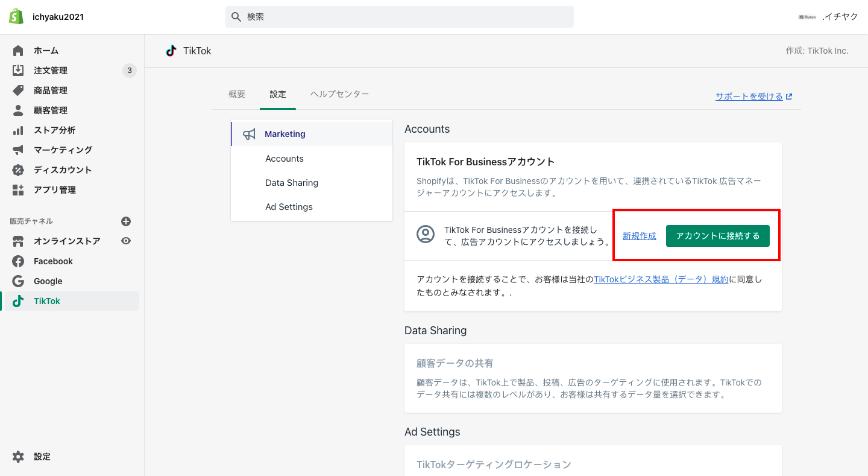This screenshot has height=476, width=868.
Task: Click the Discounts percent badge icon
Action: tap(18, 170)
